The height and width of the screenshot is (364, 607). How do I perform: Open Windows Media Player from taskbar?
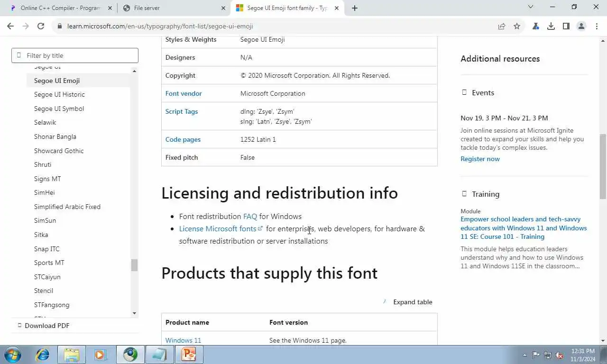tap(100, 355)
